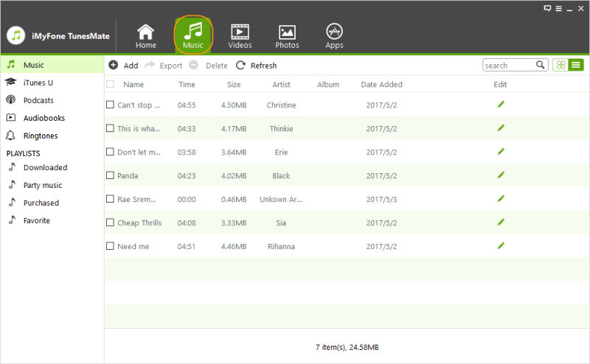Click the search magnifier icon
590x364 pixels.
(541, 65)
